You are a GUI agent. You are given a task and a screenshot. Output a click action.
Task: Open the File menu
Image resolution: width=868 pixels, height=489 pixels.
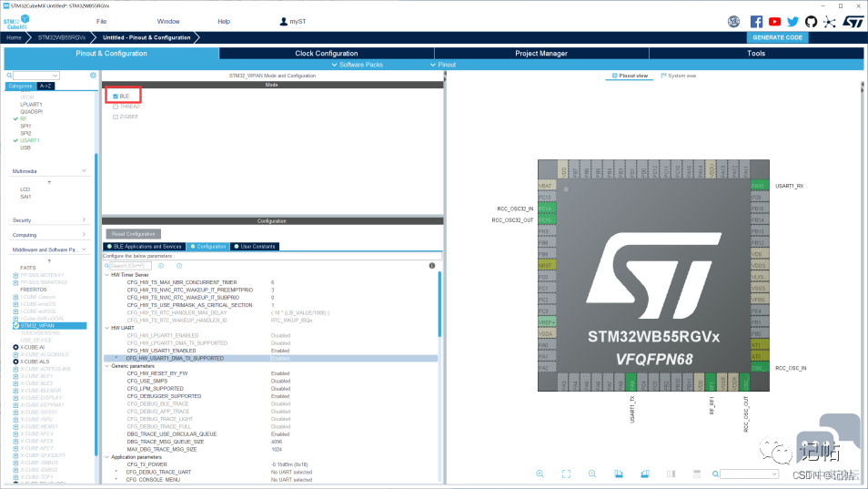101,22
